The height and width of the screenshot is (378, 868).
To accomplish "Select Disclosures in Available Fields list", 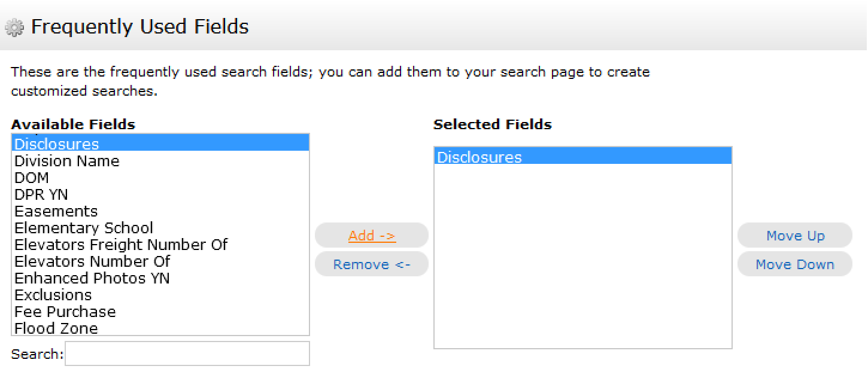I will pyautogui.click(x=160, y=144).
